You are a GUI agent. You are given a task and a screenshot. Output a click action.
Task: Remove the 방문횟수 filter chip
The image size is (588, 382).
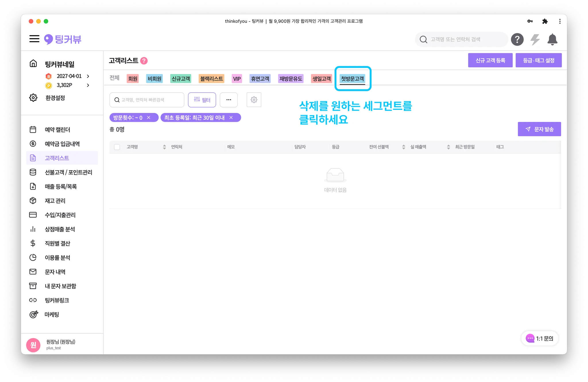(149, 118)
